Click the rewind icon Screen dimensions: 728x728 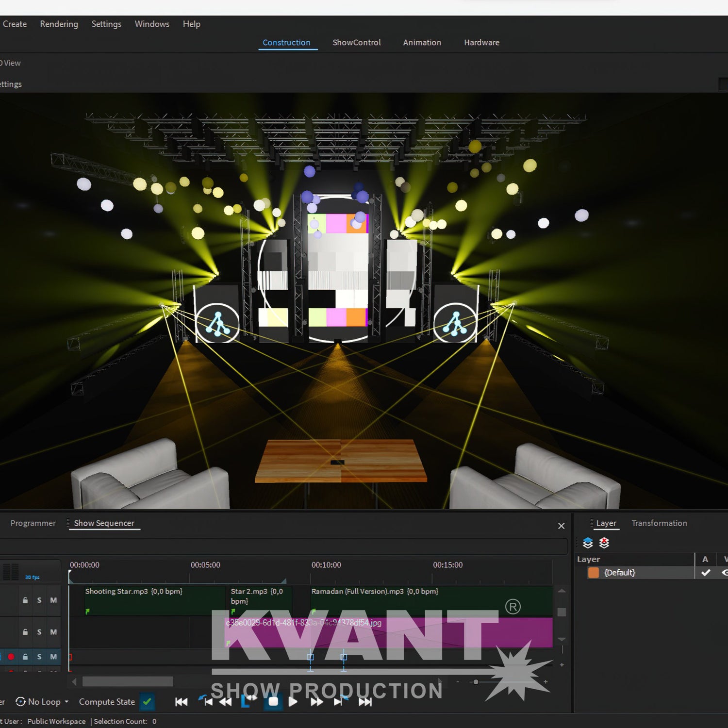(226, 702)
